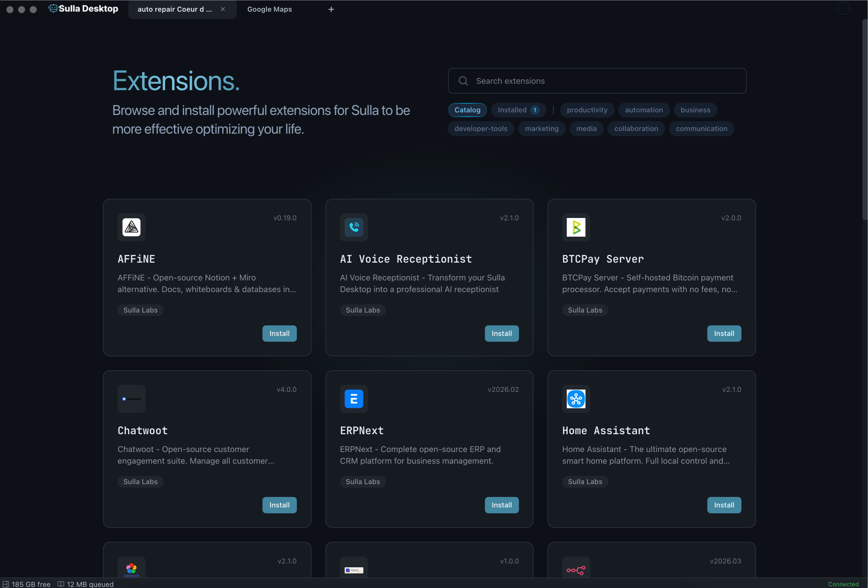868x588 pixels.
Task: Show the Installed extensions filter
Action: 518,110
